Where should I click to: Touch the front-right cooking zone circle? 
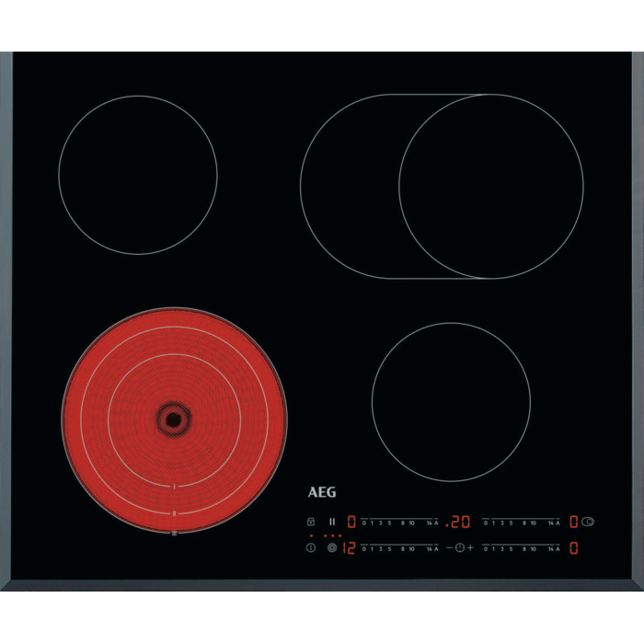[451, 401]
